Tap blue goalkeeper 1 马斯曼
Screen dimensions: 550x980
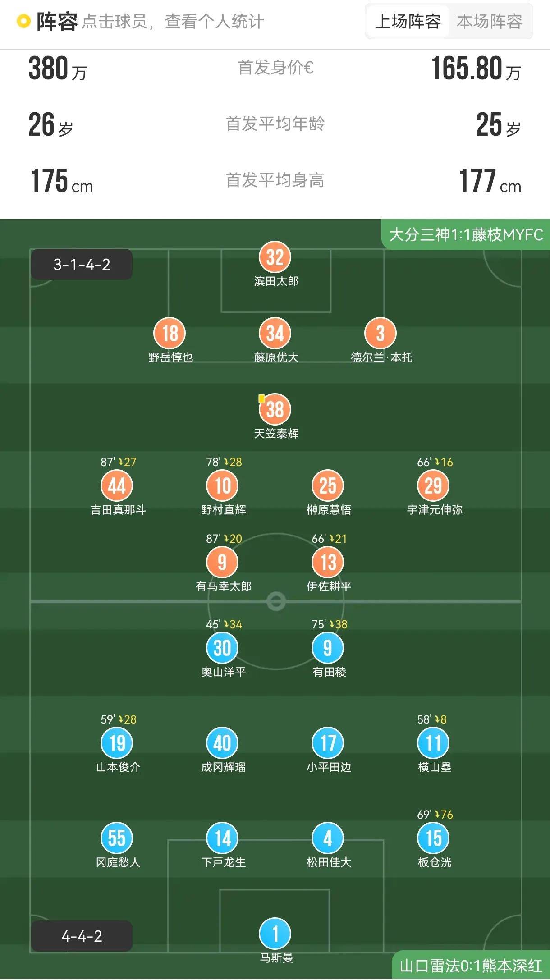coord(275,934)
